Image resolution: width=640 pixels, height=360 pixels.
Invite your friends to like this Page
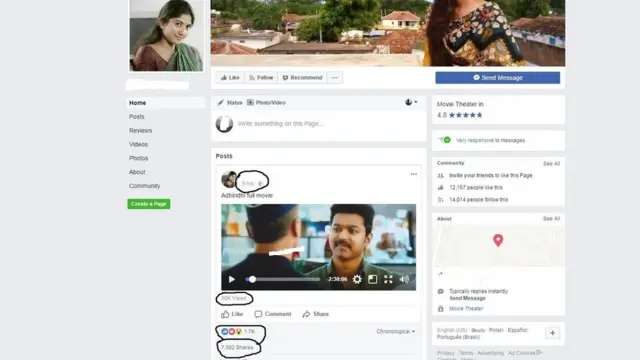(491, 176)
